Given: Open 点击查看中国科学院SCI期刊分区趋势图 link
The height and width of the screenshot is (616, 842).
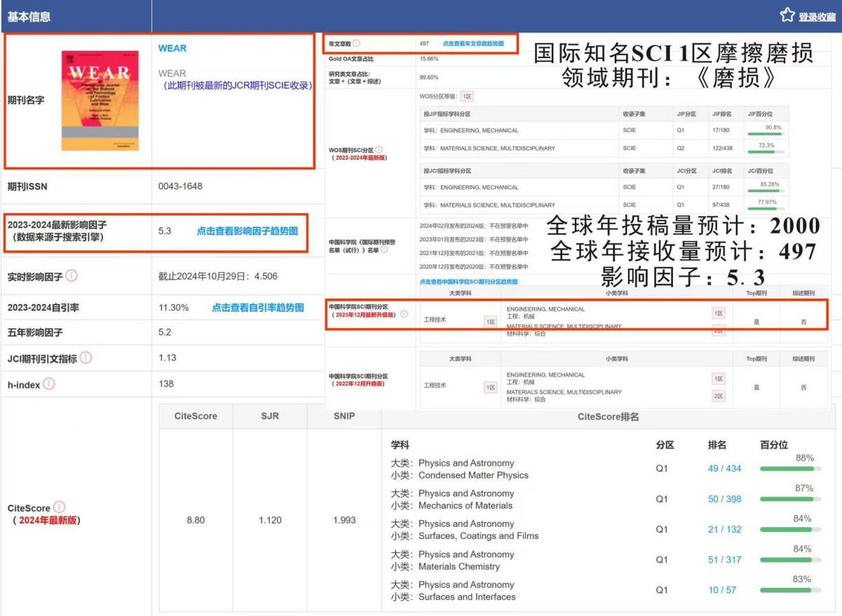Looking at the screenshot, I should coord(468,281).
